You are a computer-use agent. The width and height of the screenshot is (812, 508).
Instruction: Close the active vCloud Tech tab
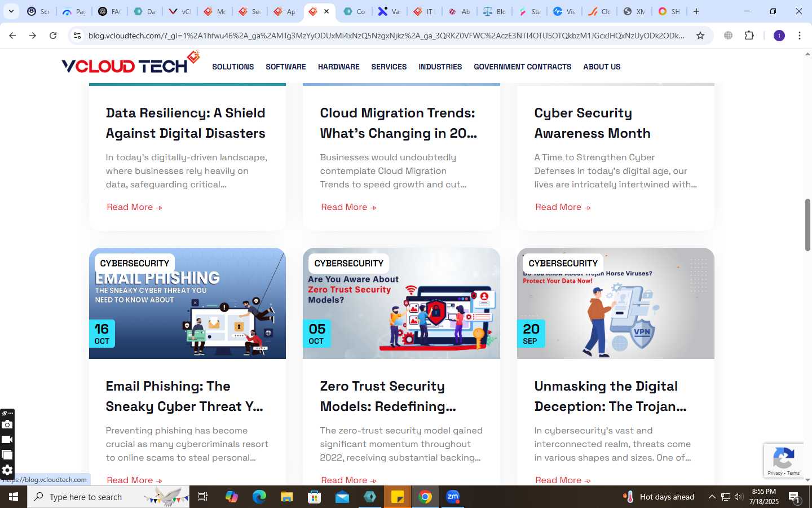click(326, 11)
